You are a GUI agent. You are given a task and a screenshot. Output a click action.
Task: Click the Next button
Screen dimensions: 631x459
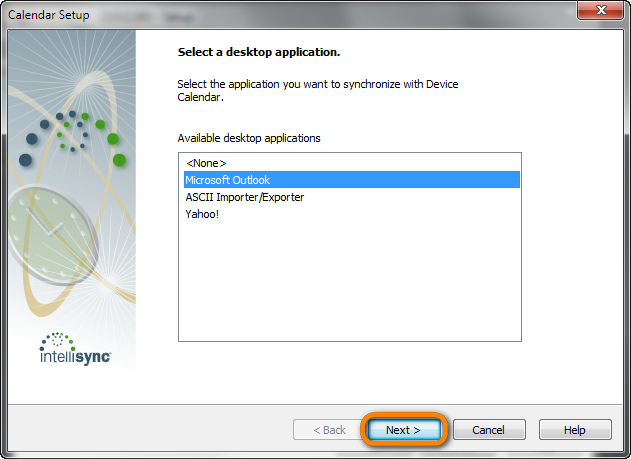[x=404, y=430]
